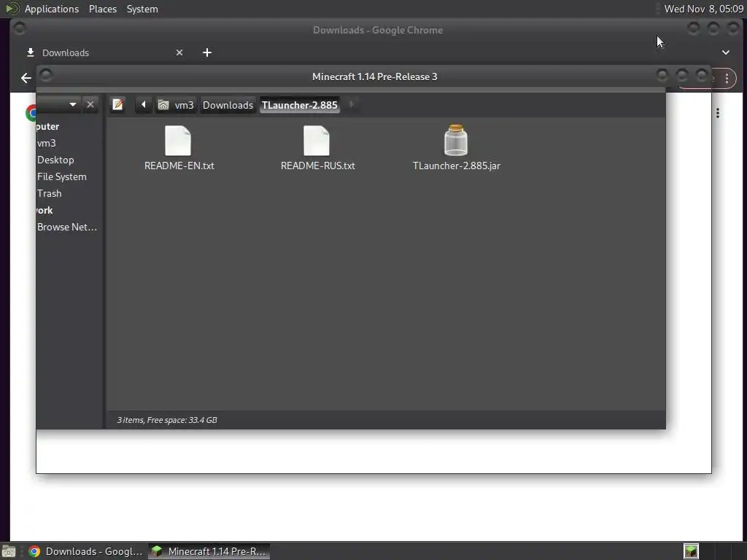Click the TLauncher-2.885 breadcrumb
This screenshot has width=747, height=560.
pos(300,105)
